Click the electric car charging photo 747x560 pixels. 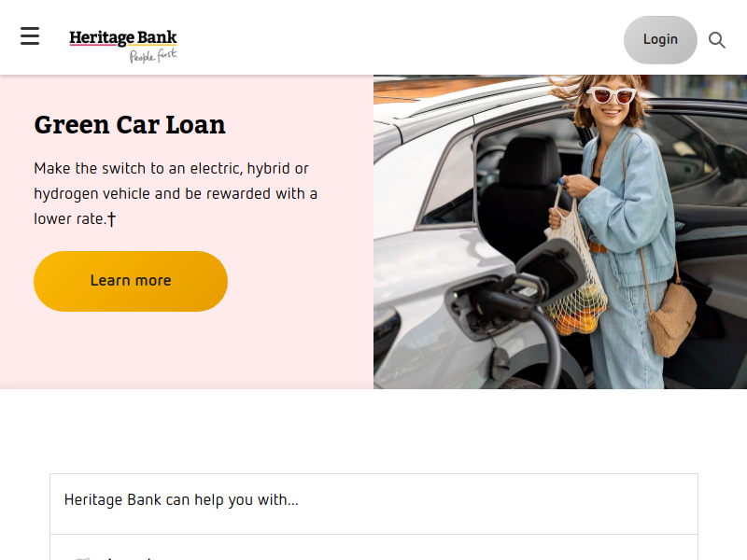[x=560, y=231]
